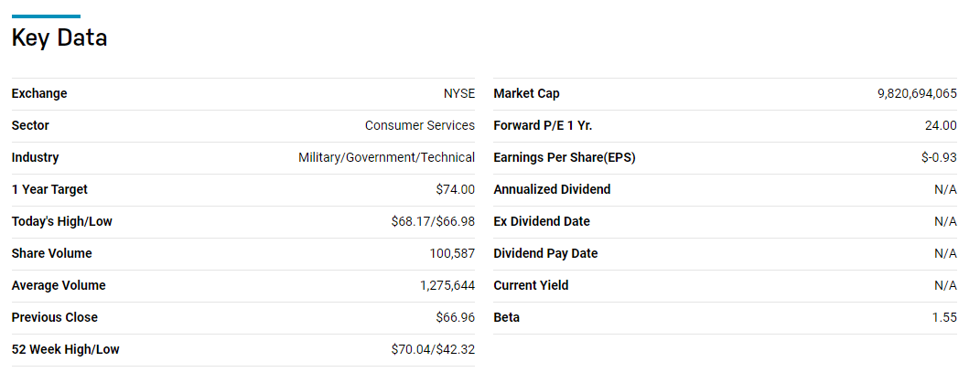Click the Previous Close value $66.96

tap(456, 317)
